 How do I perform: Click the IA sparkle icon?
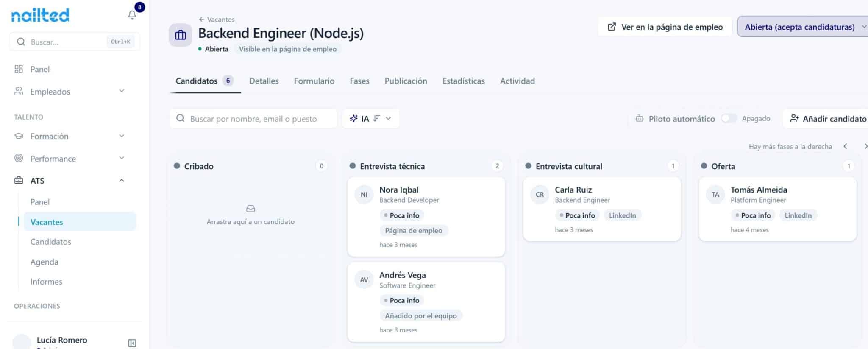353,118
